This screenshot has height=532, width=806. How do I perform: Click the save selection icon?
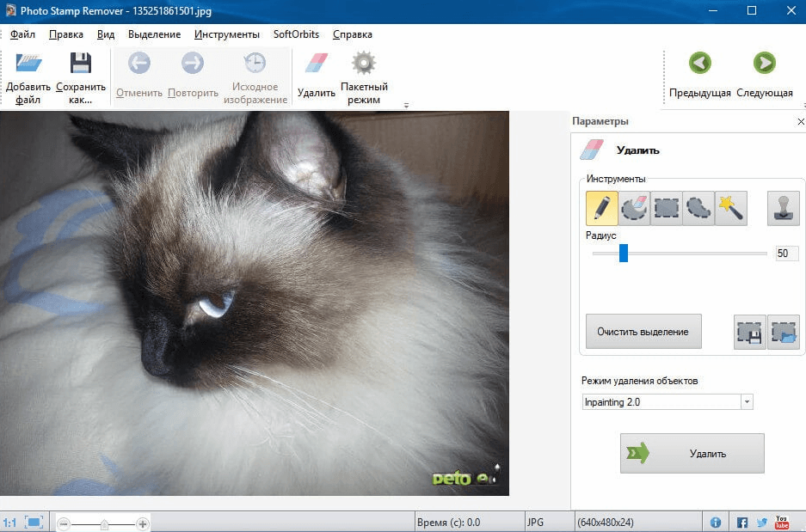[x=750, y=333]
